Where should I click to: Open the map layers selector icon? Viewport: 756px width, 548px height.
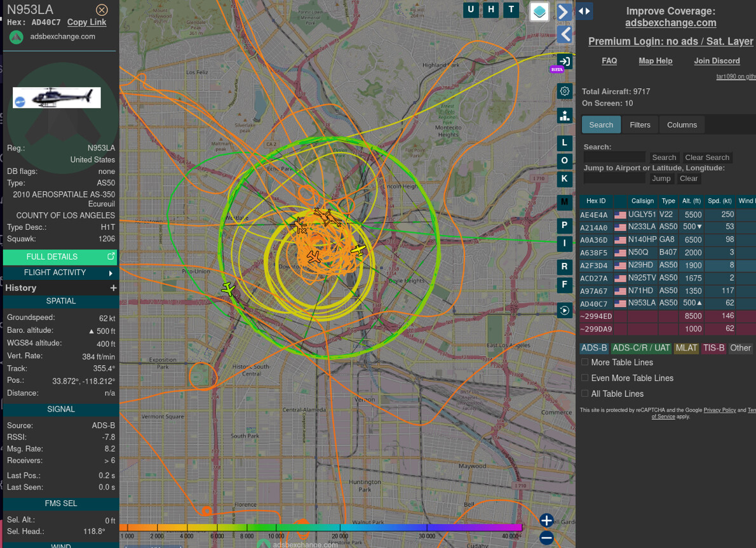click(539, 11)
